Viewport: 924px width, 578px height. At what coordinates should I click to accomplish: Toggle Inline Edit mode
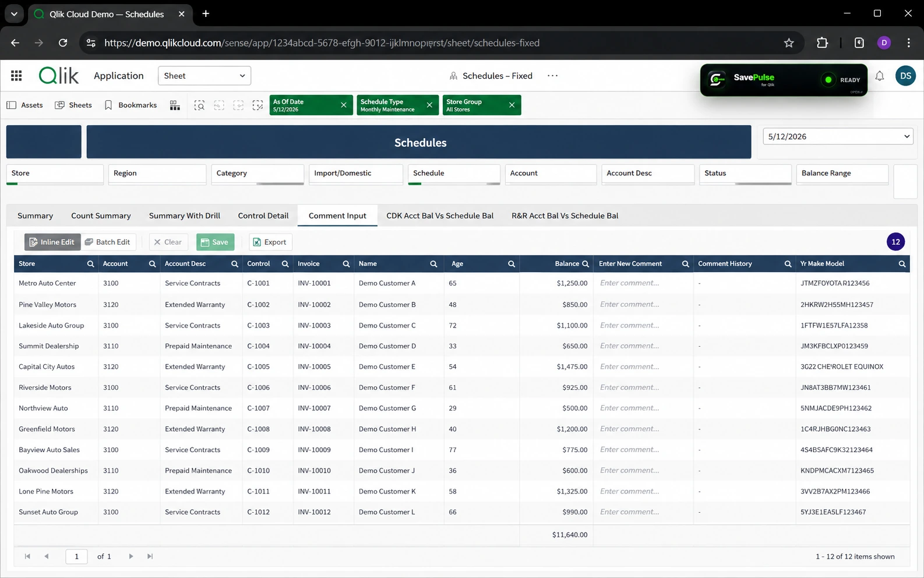[x=52, y=242]
